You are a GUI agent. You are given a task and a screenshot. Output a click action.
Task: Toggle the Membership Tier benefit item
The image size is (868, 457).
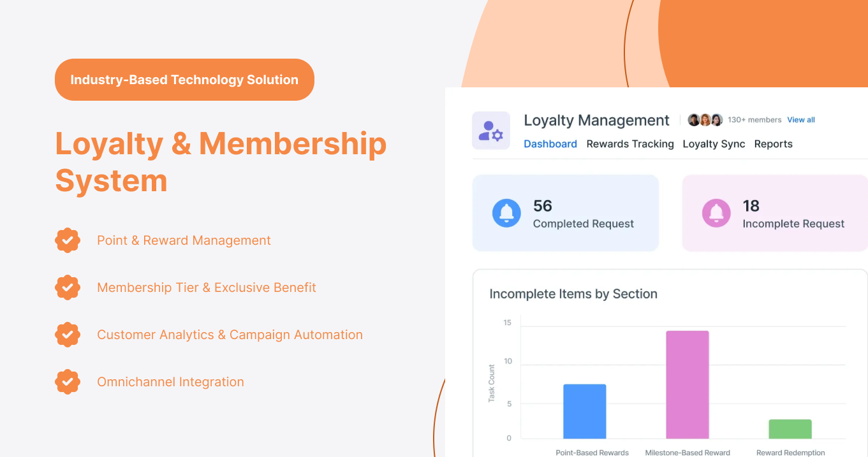coord(206,287)
